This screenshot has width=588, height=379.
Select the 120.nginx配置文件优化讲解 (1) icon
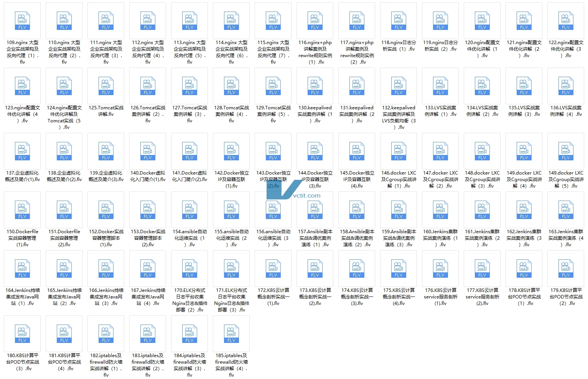pos(482,21)
